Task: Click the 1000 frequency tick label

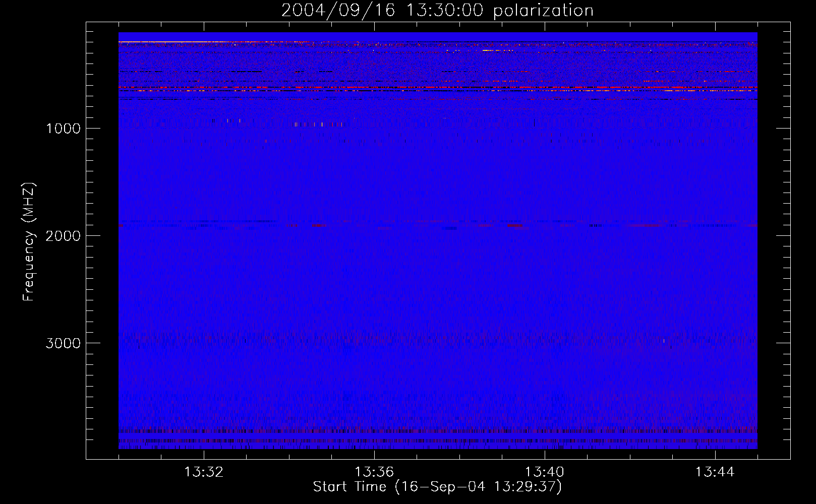Action: 63,129
